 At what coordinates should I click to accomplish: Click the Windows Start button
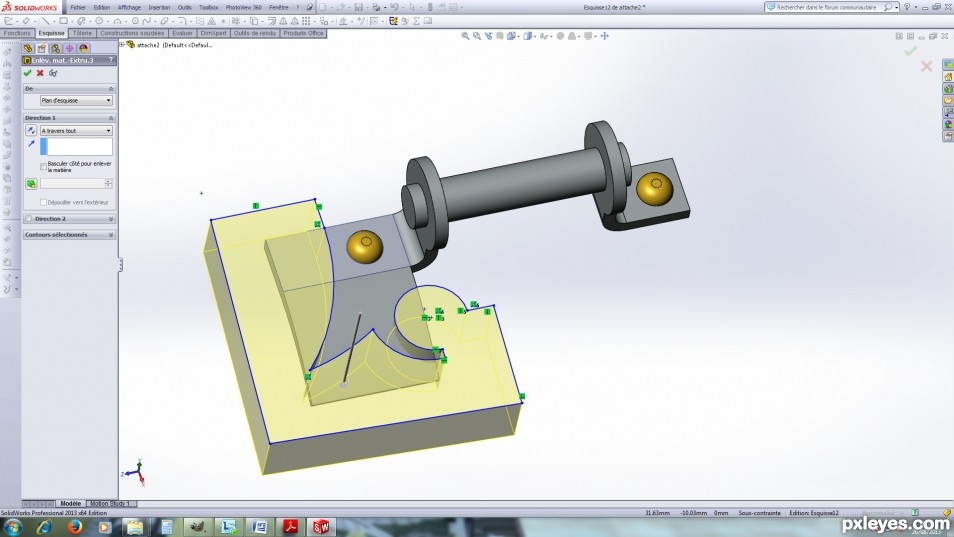click(x=13, y=527)
